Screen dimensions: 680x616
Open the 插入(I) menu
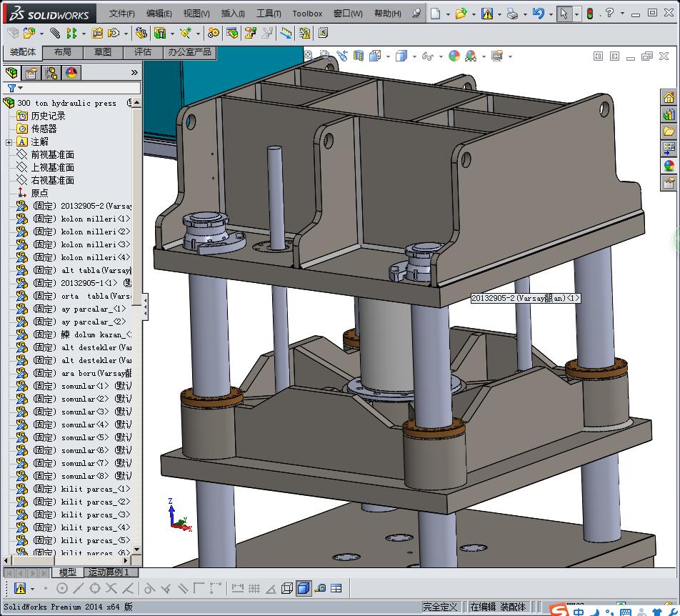[x=233, y=14]
